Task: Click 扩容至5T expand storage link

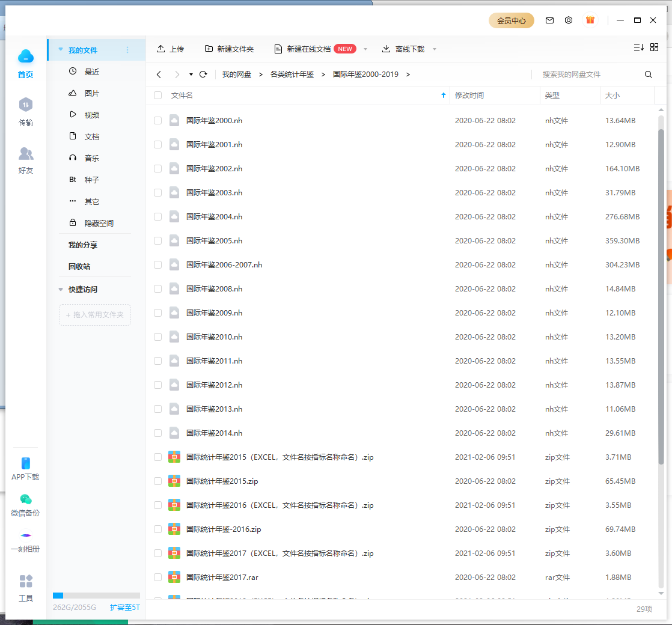Action: point(124,608)
